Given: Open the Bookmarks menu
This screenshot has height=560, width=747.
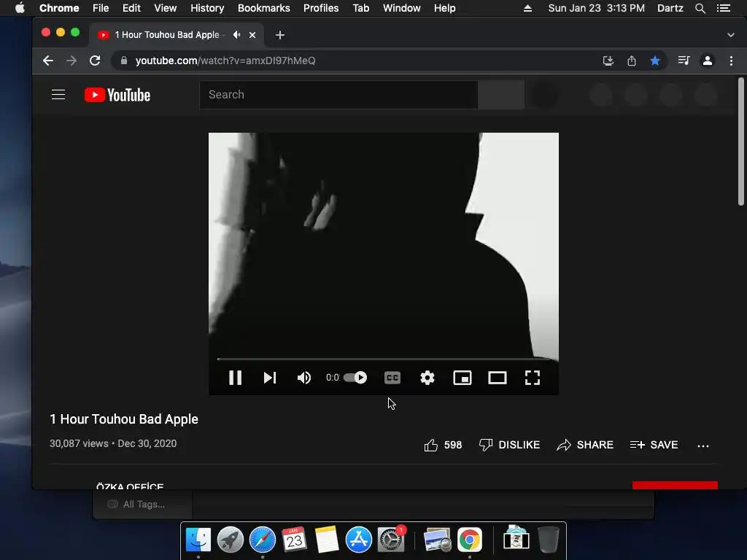Looking at the screenshot, I should 264,8.
